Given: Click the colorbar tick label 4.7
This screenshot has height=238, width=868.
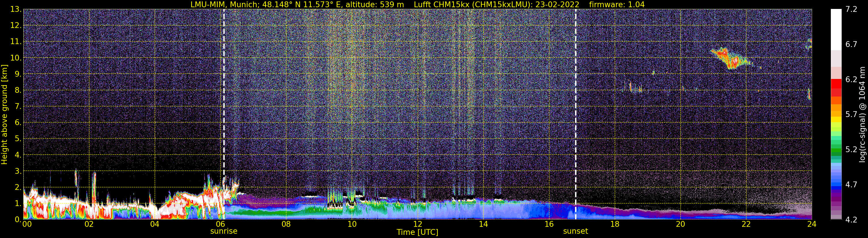Looking at the screenshot, I should pos(851,184).
